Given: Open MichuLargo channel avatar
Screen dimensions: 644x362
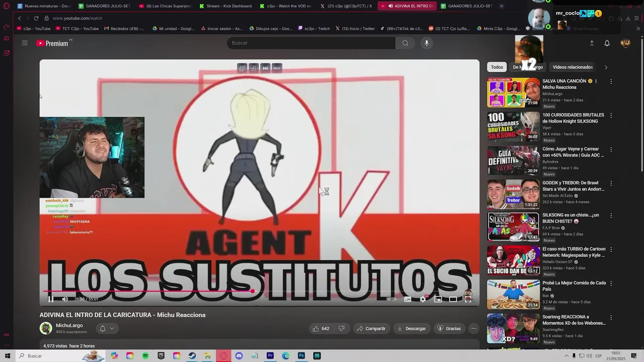Looking at the screenshot, I should [46, 328].
